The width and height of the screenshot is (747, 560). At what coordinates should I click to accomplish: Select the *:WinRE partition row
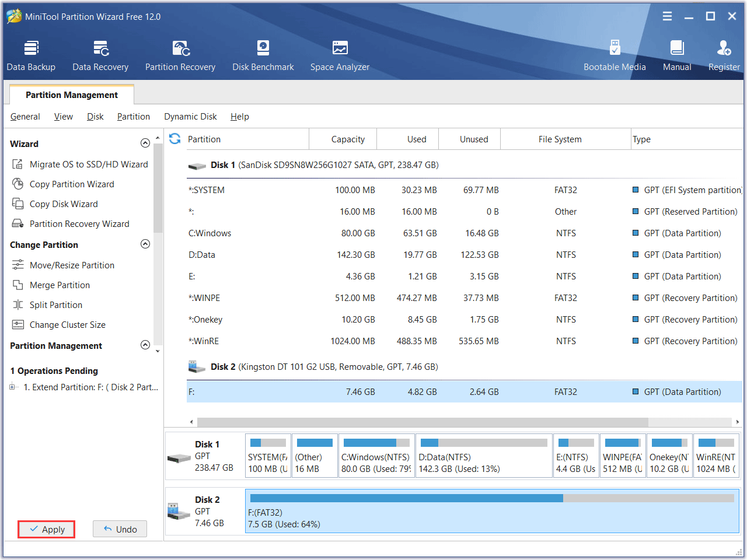(x=464, y=341)
